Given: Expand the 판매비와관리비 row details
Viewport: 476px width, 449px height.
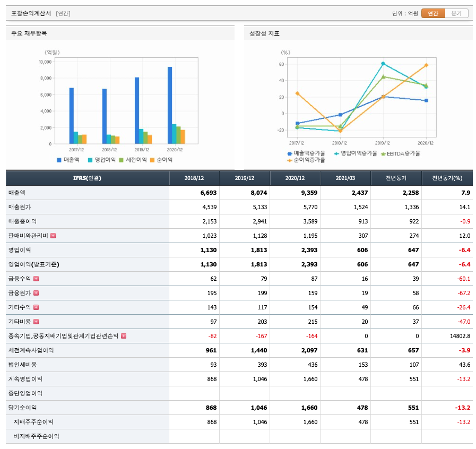Looking at the screenshot, I should click(53, 236).
